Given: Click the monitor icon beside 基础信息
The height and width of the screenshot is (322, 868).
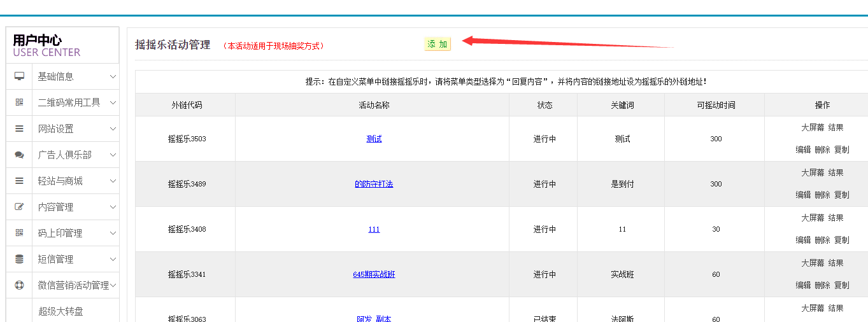Looking at the screenshot, I should pyautogui.click(x=19, y=76).
